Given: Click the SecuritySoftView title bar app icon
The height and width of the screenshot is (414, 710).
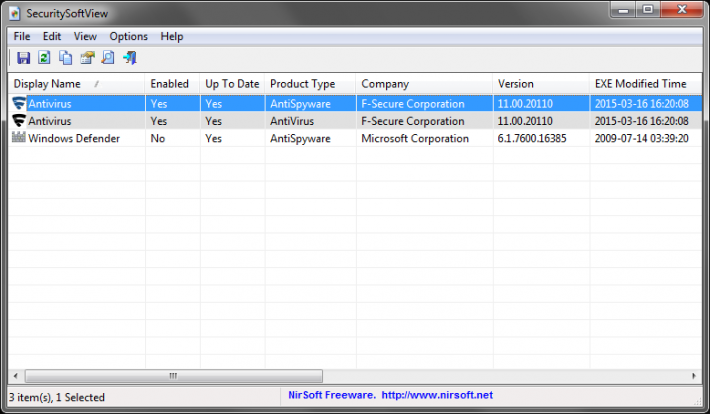Looking at the screenshot, I should coord(15,14).
